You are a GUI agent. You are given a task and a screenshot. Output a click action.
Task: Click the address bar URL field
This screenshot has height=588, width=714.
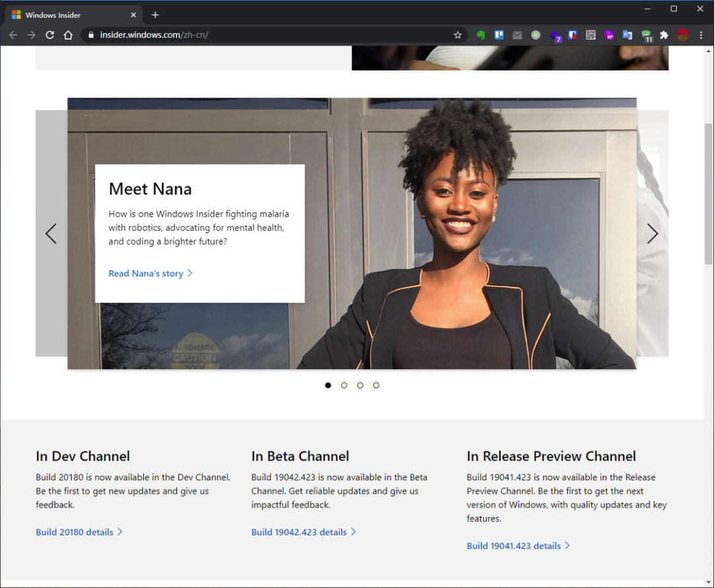[264, 35]
